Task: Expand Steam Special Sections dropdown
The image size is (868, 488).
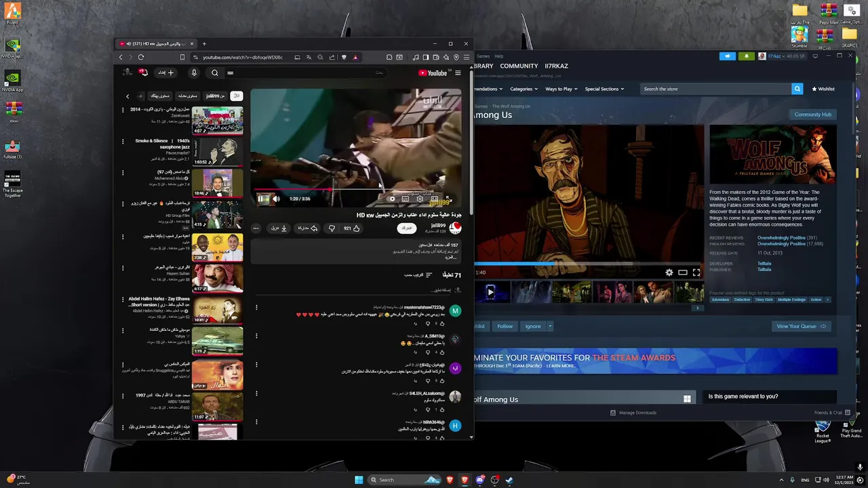Action: click(x=604, y=89)
